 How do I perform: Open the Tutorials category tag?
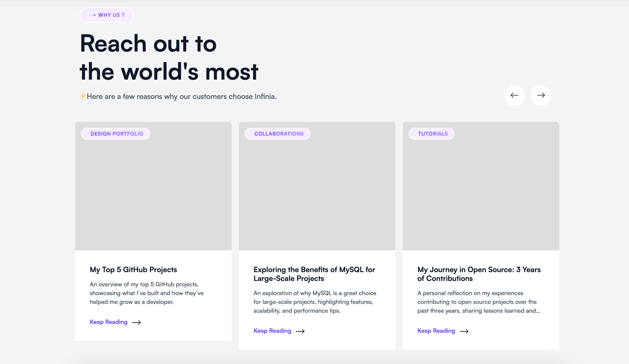point(431,134)
